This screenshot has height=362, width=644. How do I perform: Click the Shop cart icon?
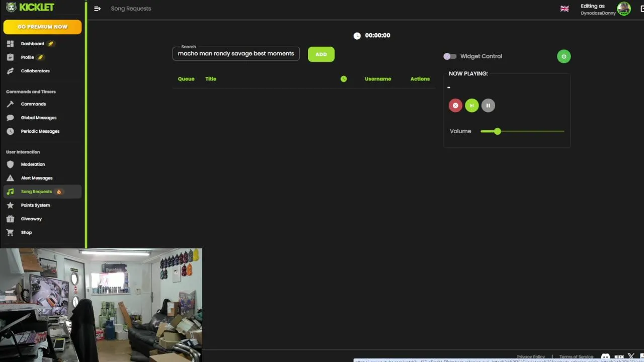coord(10,232)
